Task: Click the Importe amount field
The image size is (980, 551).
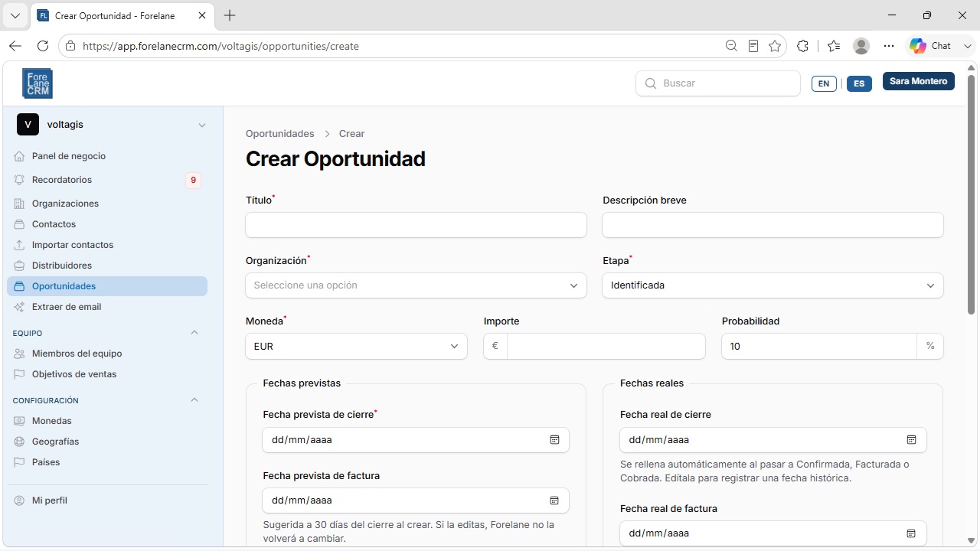Action: 606,346
